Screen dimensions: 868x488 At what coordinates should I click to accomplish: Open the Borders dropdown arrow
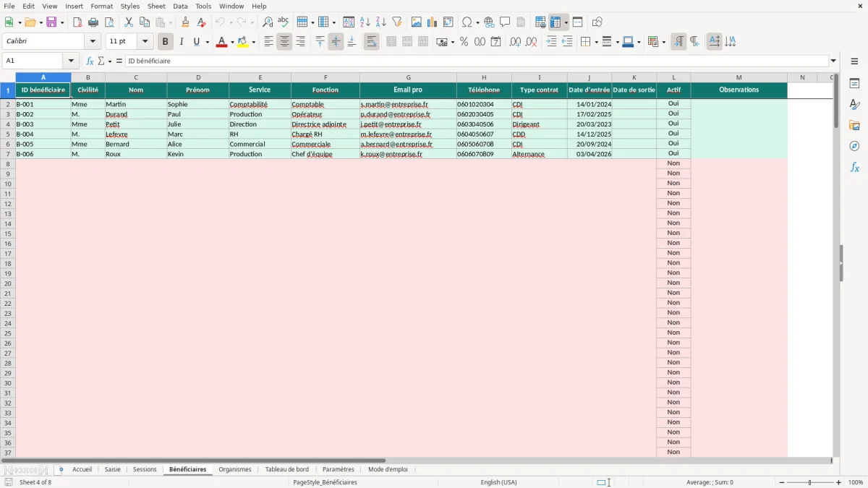coord(596,42)
